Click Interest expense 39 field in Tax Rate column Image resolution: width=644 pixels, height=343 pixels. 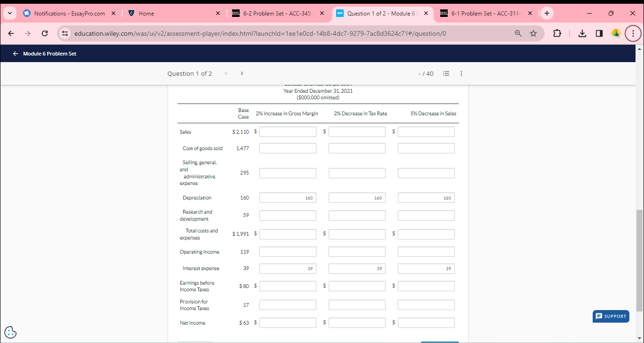point(357,269)
